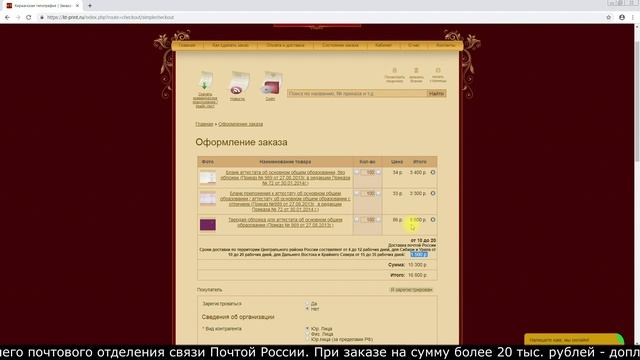Viewport: 640px width, 360px height.
Task: Open the Контакты menu item
Action: tap(445, 45)
